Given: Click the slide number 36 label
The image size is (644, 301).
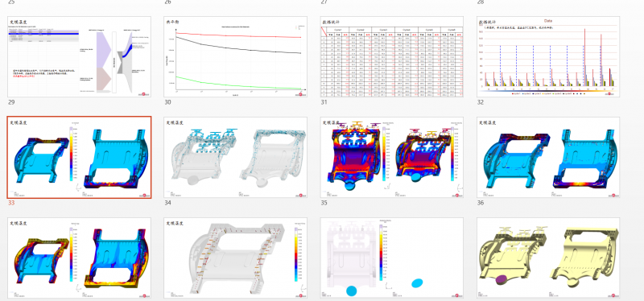Looking at the screenshot, I should [x=480, y=203].
